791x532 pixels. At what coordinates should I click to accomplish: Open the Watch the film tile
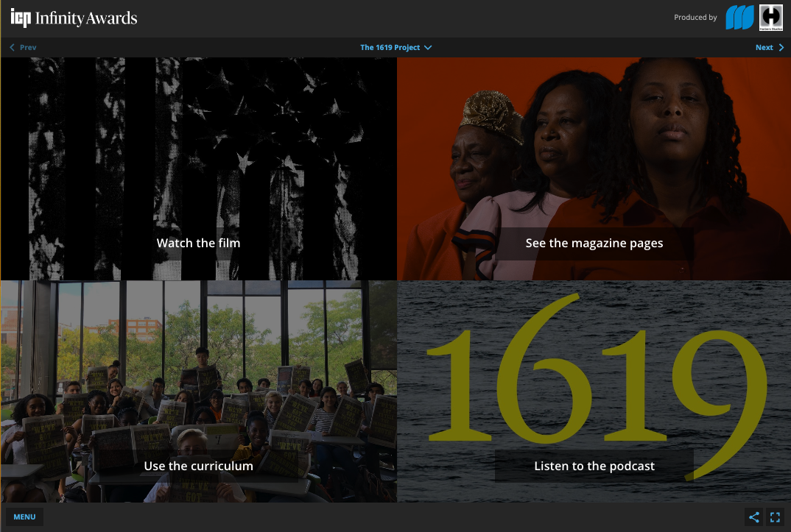(199, 169)
